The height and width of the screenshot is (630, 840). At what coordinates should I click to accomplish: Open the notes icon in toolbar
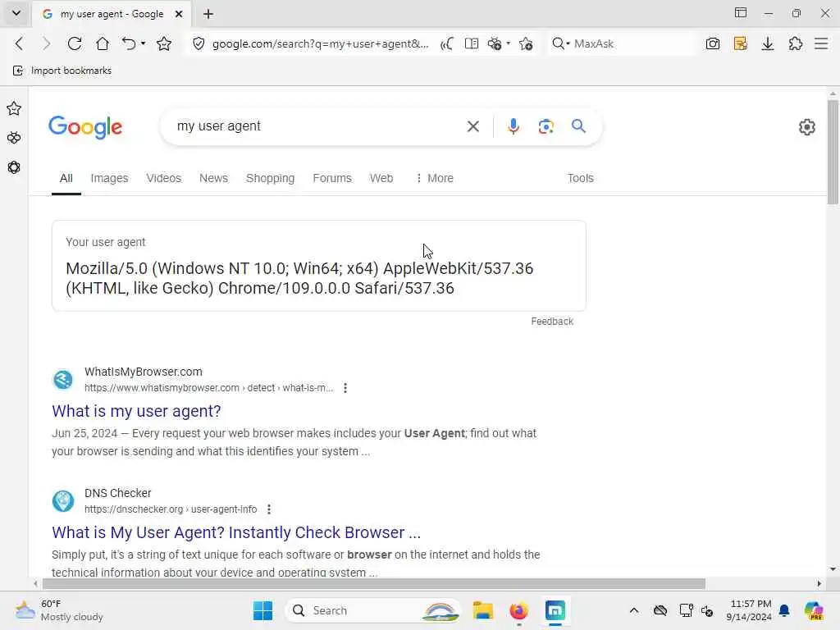pos(741,43)
